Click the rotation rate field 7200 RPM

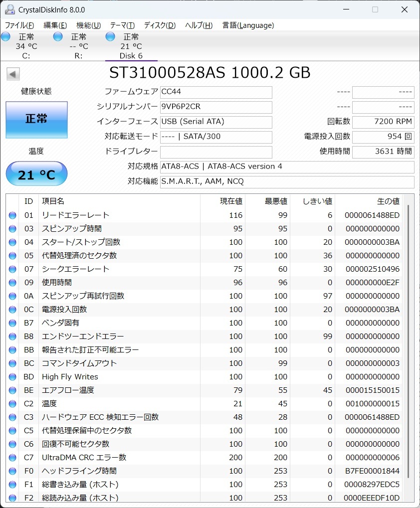click(x=383, y=122)
